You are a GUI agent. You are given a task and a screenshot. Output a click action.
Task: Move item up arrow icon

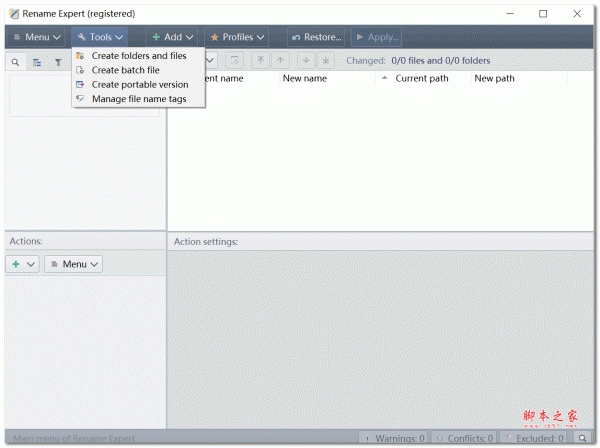coord(280,60)
